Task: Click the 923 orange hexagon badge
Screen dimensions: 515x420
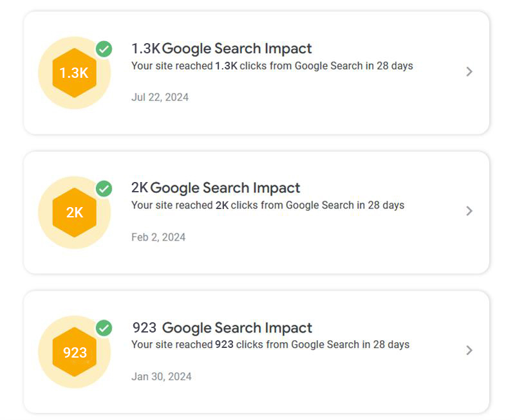Action: click(74, 352)
